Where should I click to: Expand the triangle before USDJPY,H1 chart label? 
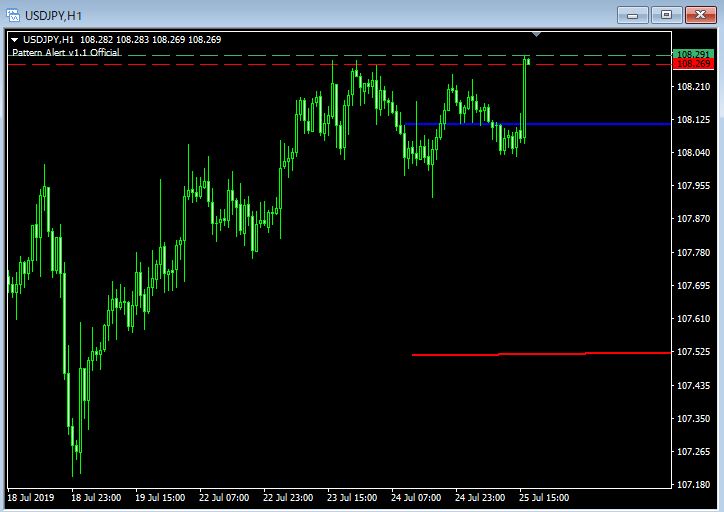(14, 40)
